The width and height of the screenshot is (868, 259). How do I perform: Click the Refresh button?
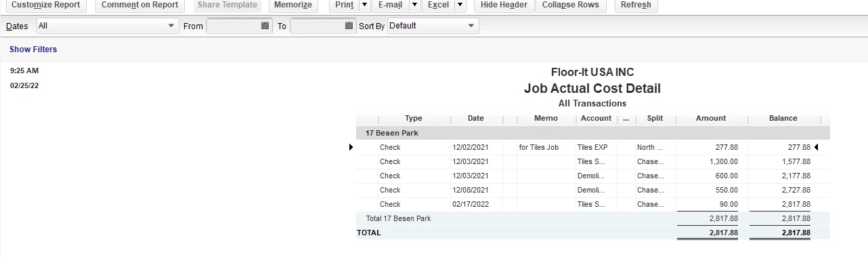pos(636,5)
